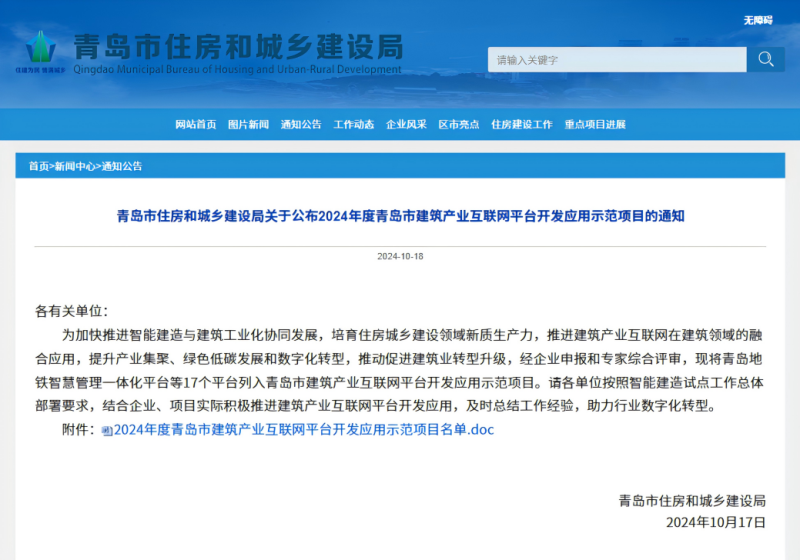Click the 青岛市住房和城乡建设局 site title header
The height and width of the screenshot is (560, 800).
pyautogui.click(x=238, y=47)
